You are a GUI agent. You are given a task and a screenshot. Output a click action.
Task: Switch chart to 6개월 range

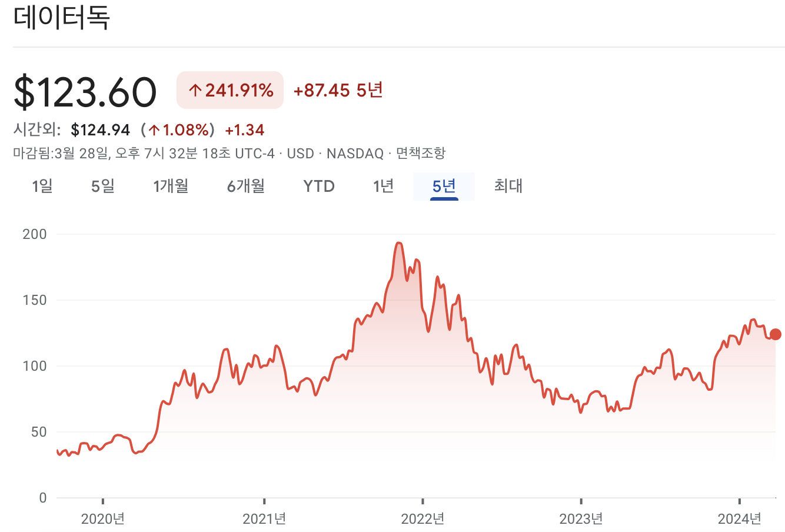[246, 186]
